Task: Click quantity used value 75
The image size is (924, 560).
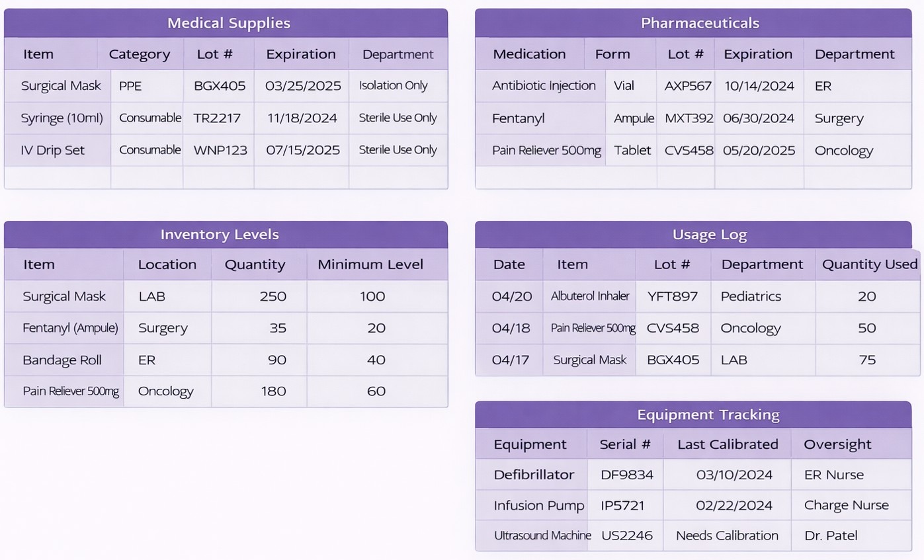Action: pyautogui.click(x=867, y=360)
